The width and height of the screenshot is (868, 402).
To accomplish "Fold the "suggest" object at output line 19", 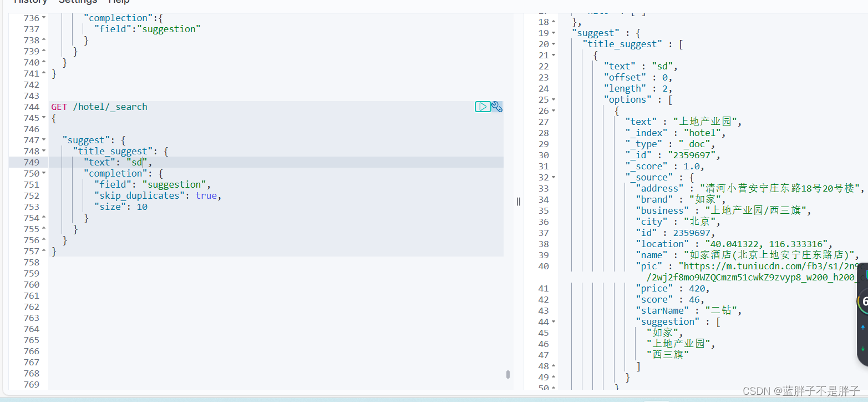I will pyautogui.click(x=554, y=33).
